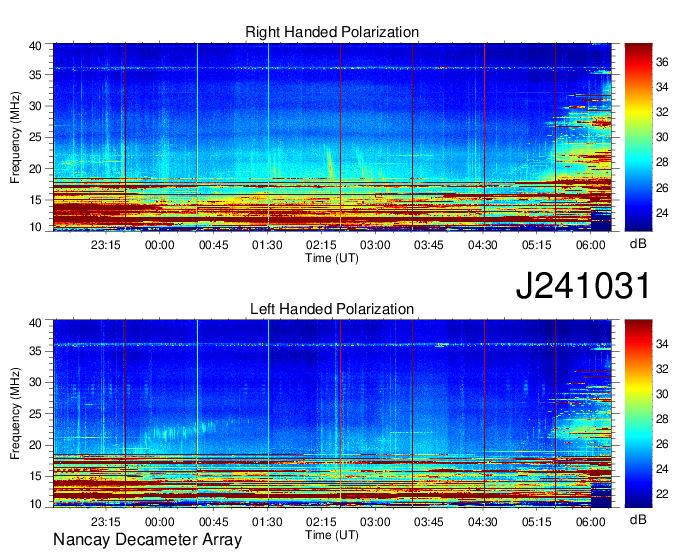
Task: Click the "Right Handed Polarization" title
Action: point(332,32)
